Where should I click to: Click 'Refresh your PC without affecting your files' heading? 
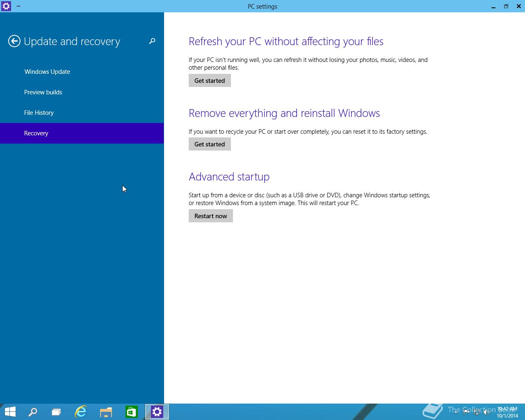point(286,41)
